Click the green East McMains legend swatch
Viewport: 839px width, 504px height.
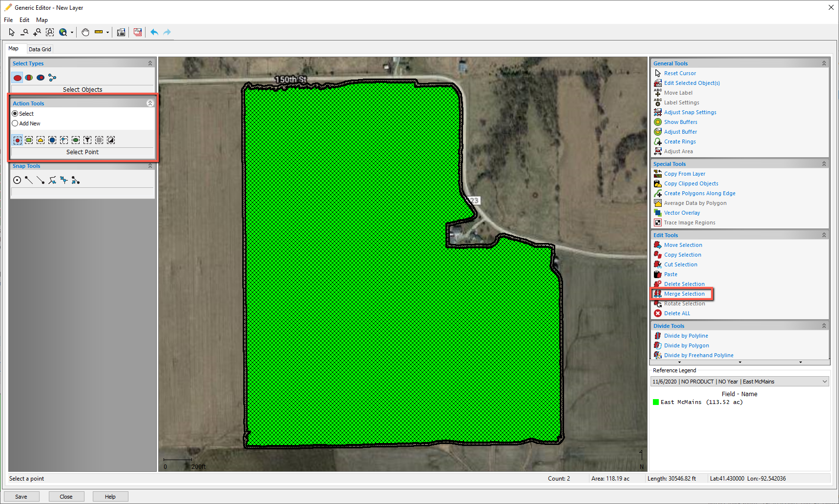point(656,402)
